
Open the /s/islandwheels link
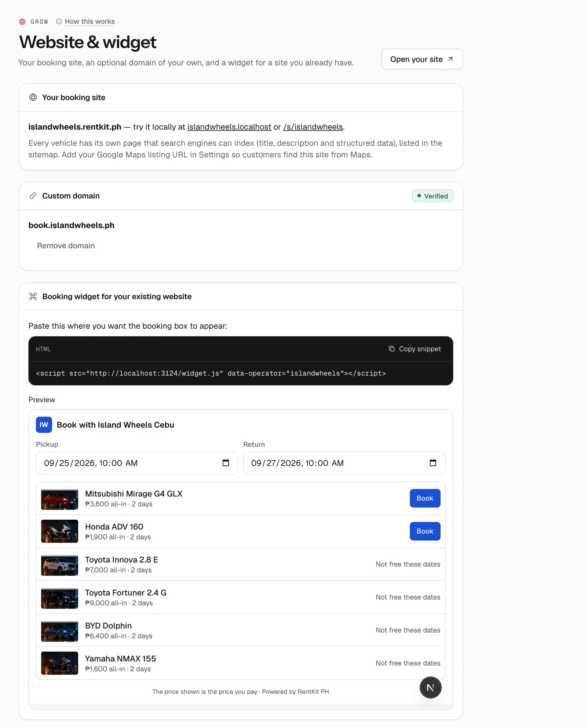(313, 127)
